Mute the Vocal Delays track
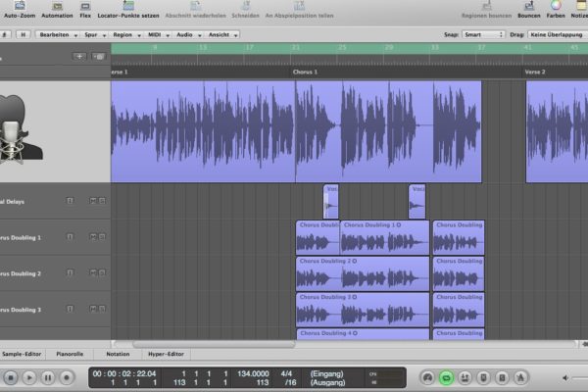588x392 pixels. (93, 201)
